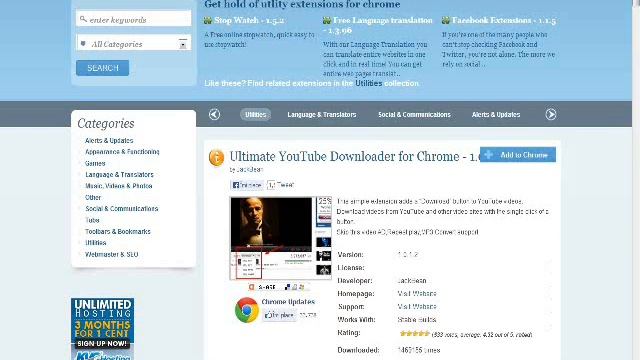Open Music, Videos & Photos category

(x=118, y=186)
